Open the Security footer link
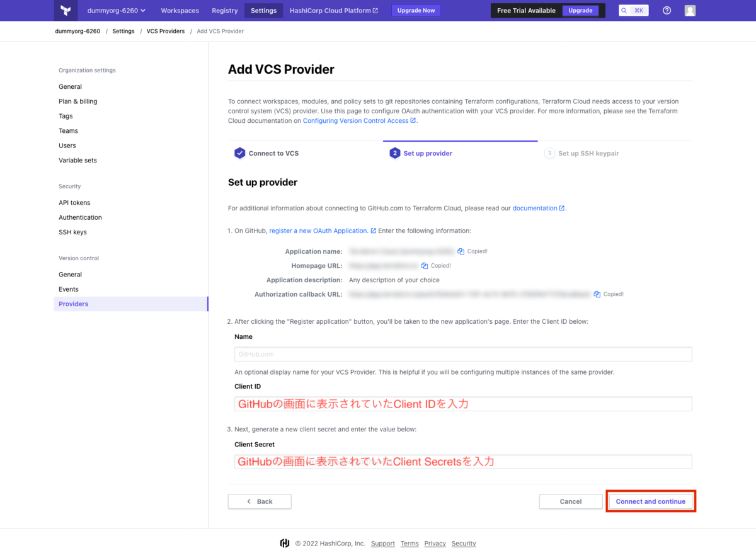The width and height of the screenshot is (756, 548). click(x=464, y=544)
